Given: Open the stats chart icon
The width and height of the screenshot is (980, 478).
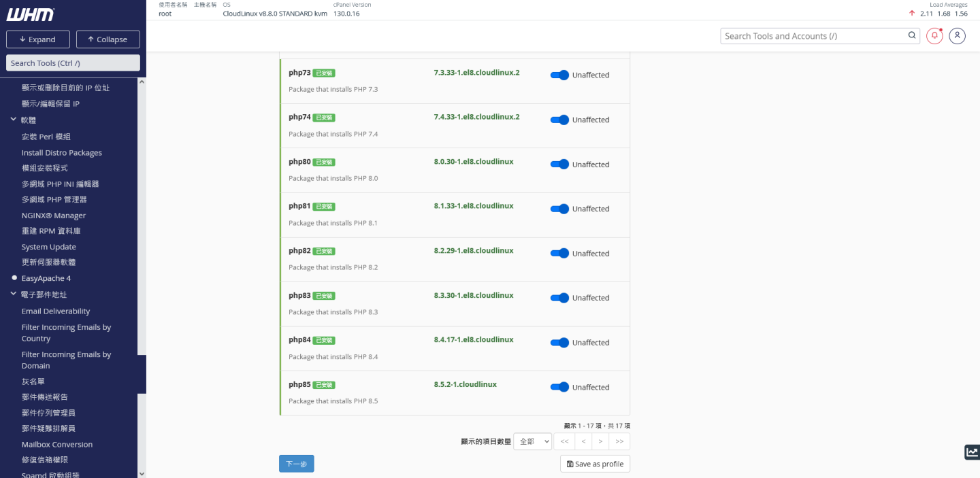Looking at the screenshot, I should (x=972, y=452).
